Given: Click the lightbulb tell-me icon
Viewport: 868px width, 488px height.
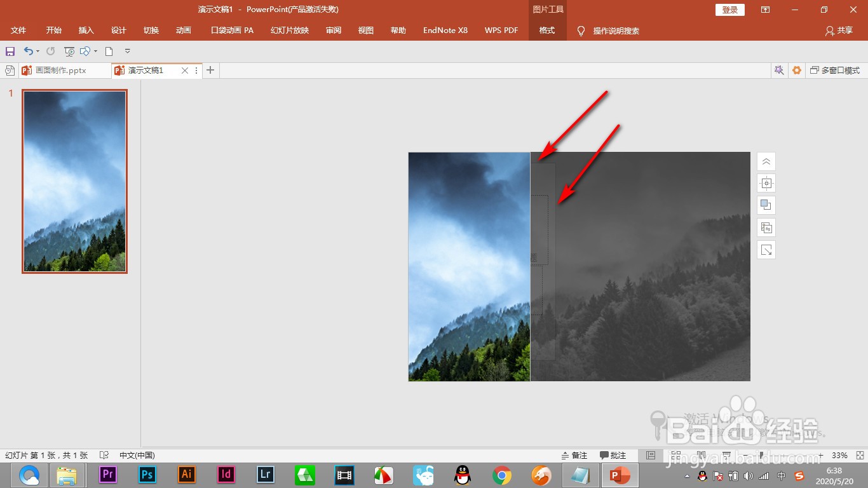Looking at the screenshot, I should pos(581,30).
